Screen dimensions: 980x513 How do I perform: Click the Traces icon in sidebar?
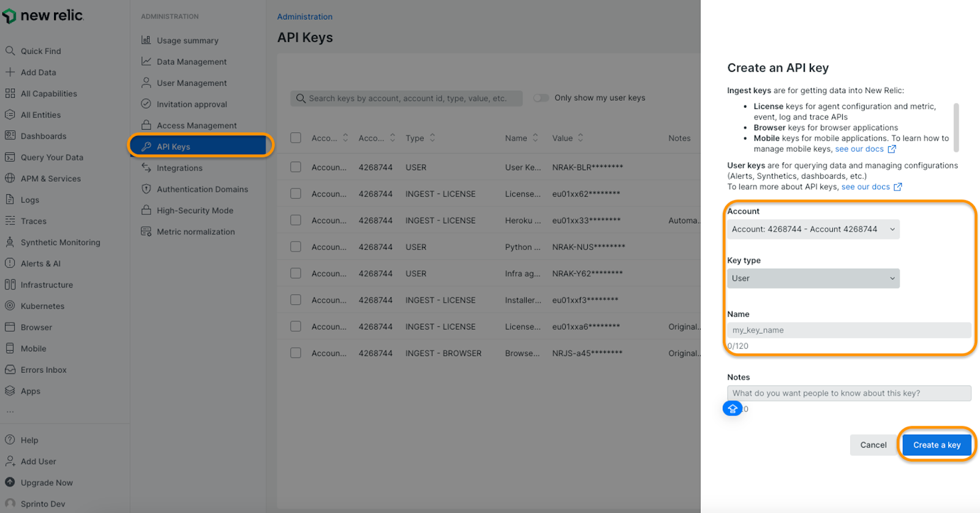pyautogui.click(x=10, y=221)
